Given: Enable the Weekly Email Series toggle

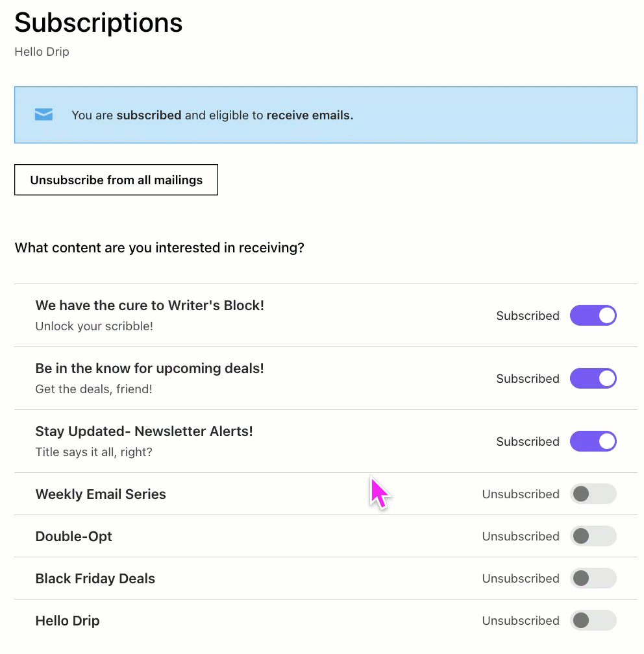Looking at the screenshot, I should (593, 494).
